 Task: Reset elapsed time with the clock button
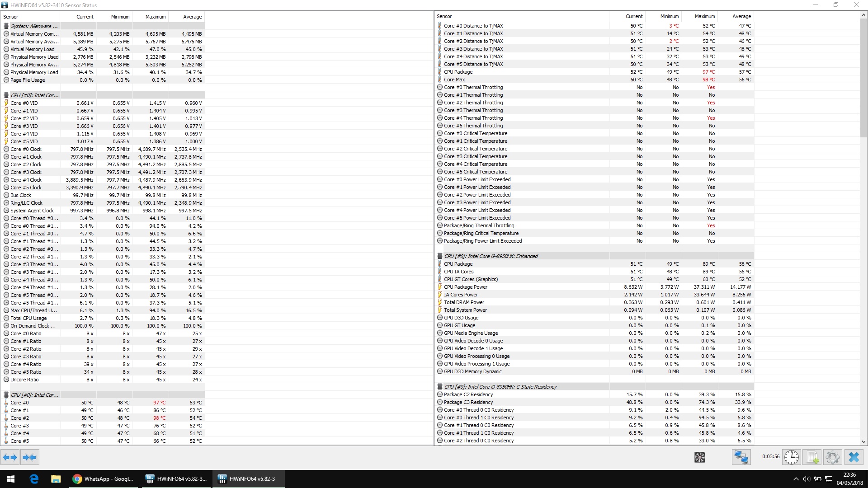point(791,457)
